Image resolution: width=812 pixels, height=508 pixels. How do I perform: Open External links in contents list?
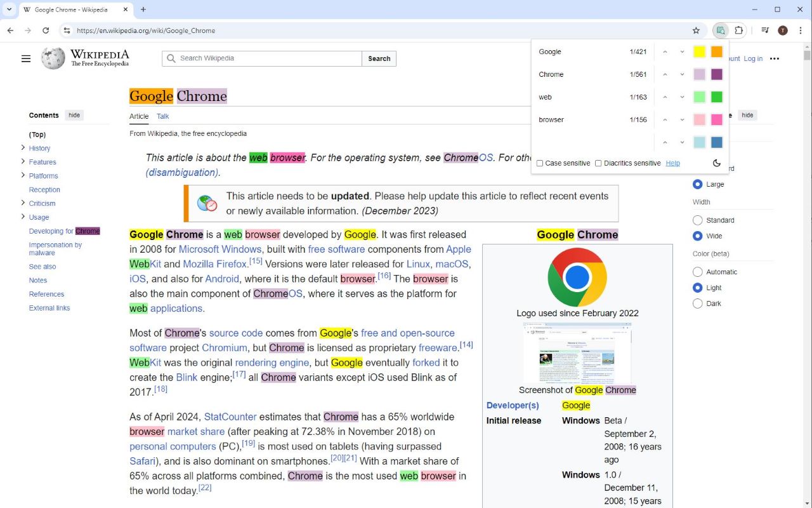coord(49,308)
